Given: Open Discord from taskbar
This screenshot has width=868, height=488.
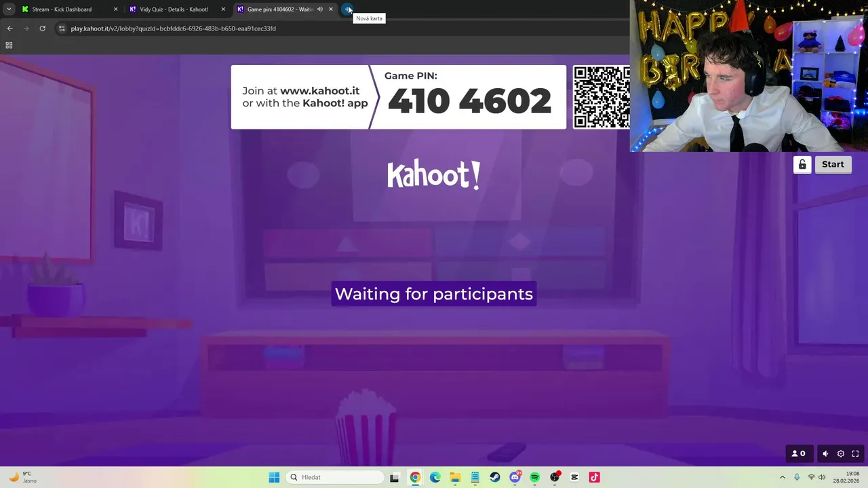Looking at the screenshot, I should [x=515, y=477].
